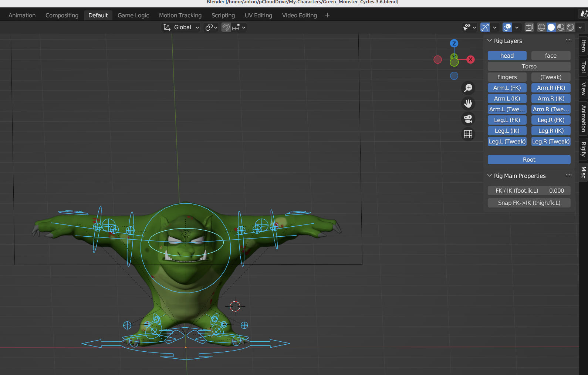Click the blue Z axis gizmo

(454, 43)
